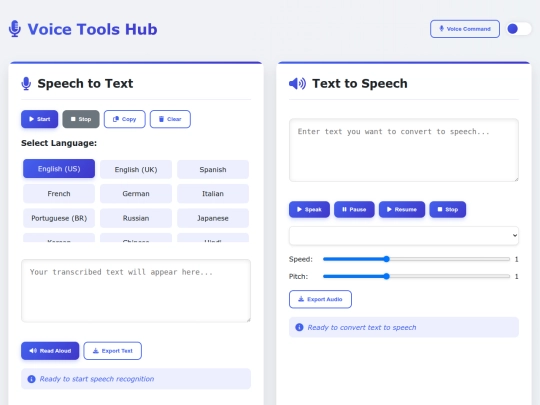Export the transcribed text
This screenshot has height=405, width=540.
(113, 351)
